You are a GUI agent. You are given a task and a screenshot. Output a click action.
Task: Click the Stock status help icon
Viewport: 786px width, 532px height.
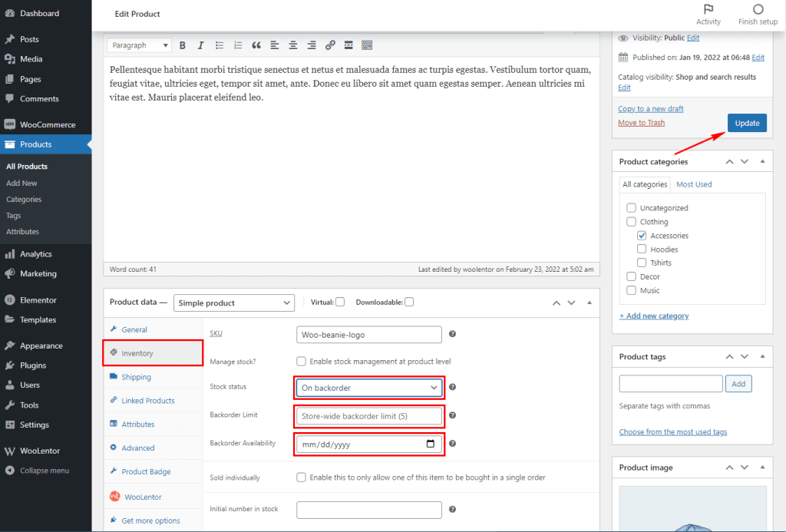452,388
